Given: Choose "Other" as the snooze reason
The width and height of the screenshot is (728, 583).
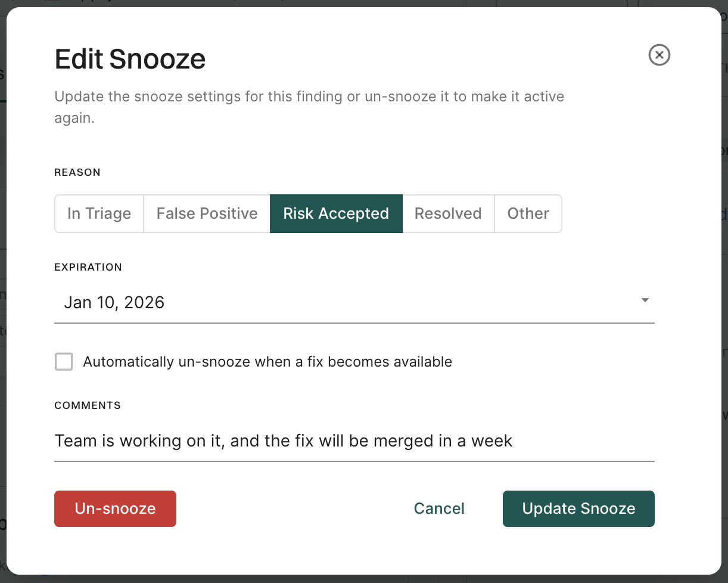Looking at the screenshot, I should [x=528, y=213].
